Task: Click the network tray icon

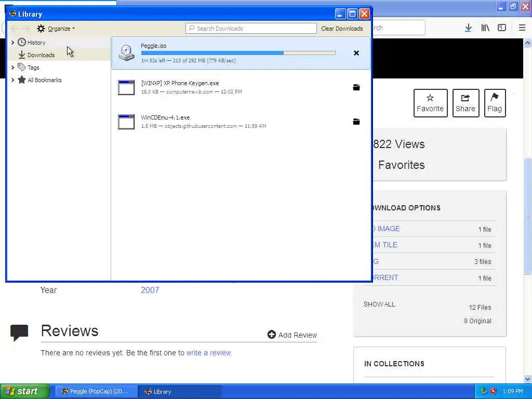Action: click(x=484, y=391)
